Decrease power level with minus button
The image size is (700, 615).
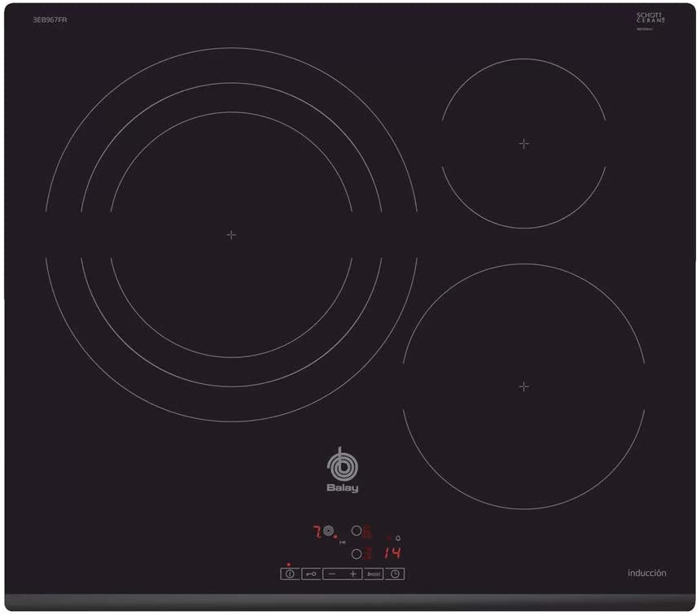[332, 574]
